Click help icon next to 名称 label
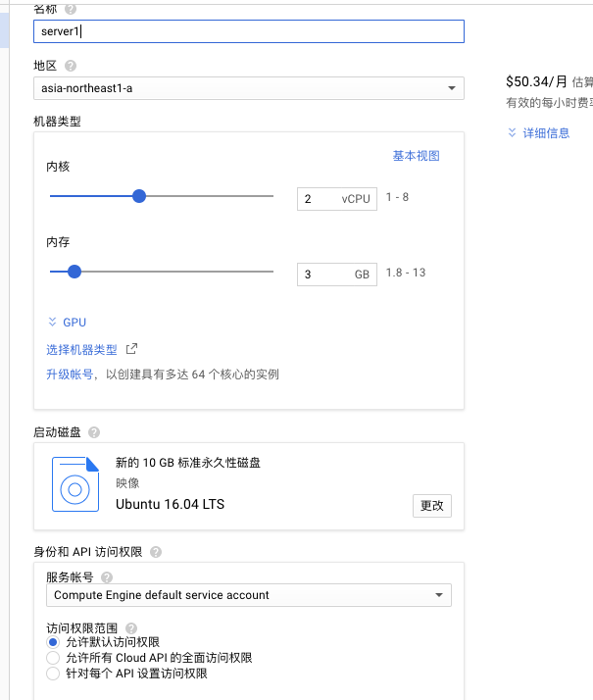The height and width of the screenshot is (700, 593). (x=71, y=8)
